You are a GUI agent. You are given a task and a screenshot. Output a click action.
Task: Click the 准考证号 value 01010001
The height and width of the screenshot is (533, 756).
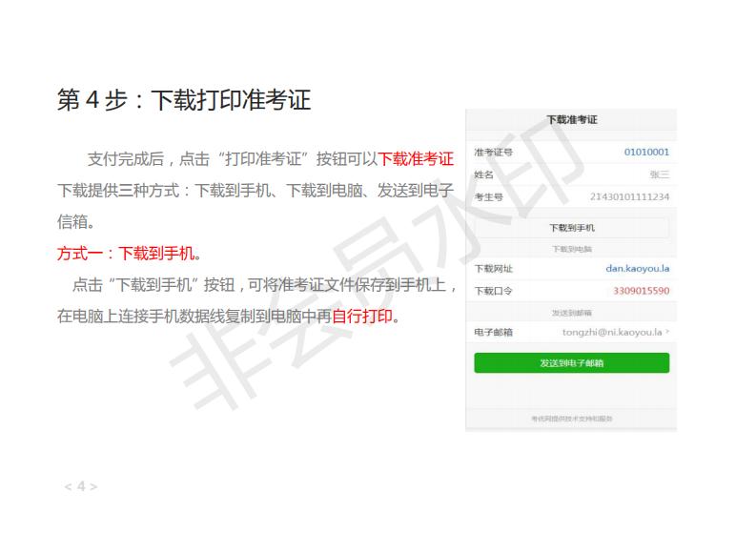646,152
